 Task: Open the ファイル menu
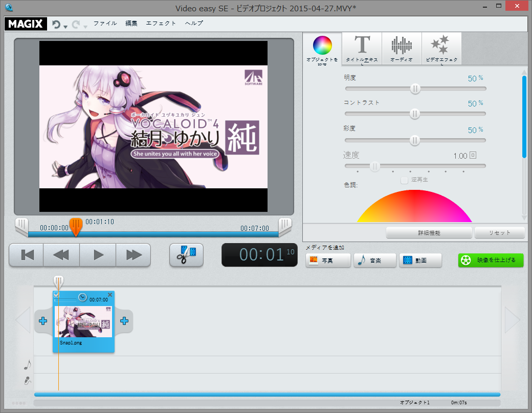coord(105,23)
